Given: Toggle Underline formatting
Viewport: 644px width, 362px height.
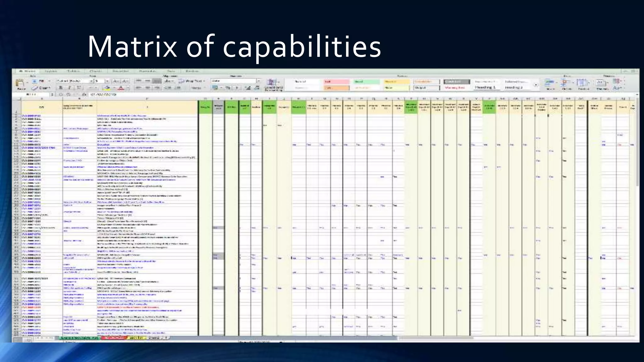Looking at the screenshot, I should (x=79, y=88).
